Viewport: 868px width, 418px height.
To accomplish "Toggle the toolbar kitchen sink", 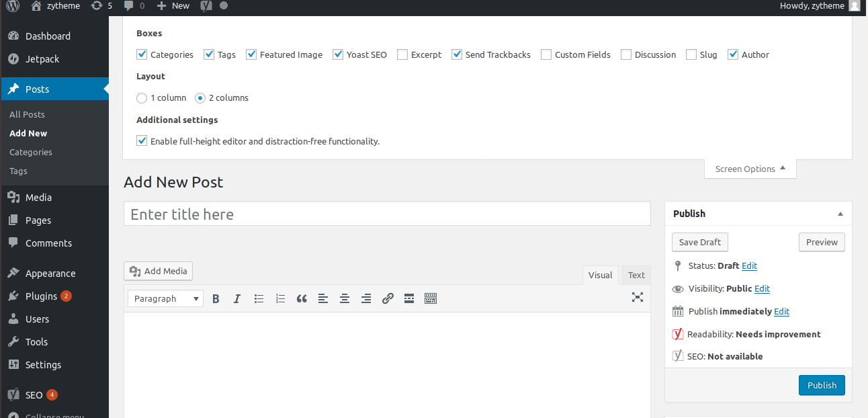I will click(431, 299).
